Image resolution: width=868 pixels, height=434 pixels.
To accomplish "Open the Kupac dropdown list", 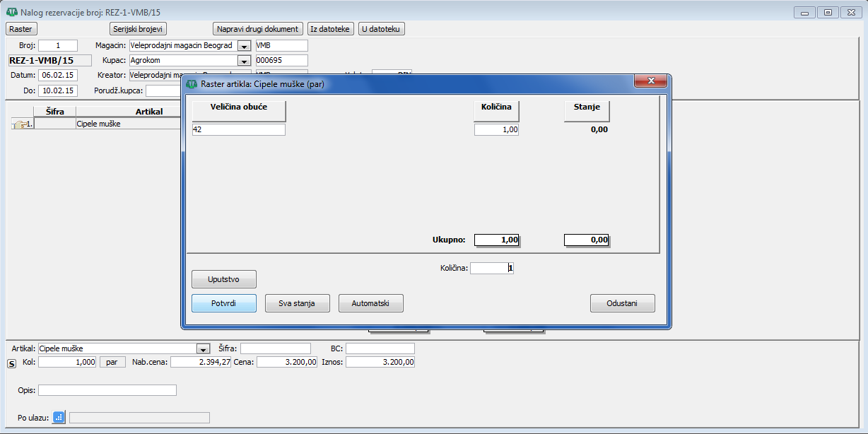I will (x=244, y=61).
